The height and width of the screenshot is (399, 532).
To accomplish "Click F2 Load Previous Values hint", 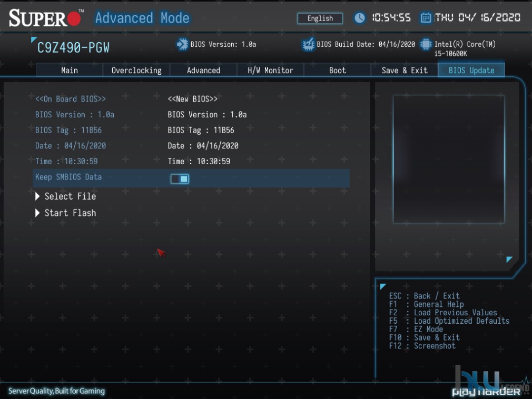I will pyautogui.click(x=443, y=313).
